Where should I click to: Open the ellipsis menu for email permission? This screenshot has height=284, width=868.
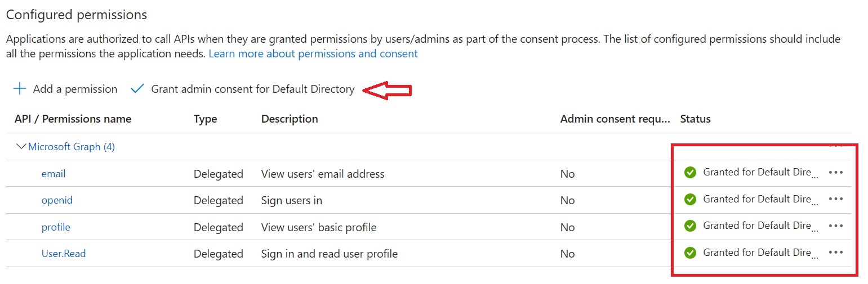[x=836, y=173]
